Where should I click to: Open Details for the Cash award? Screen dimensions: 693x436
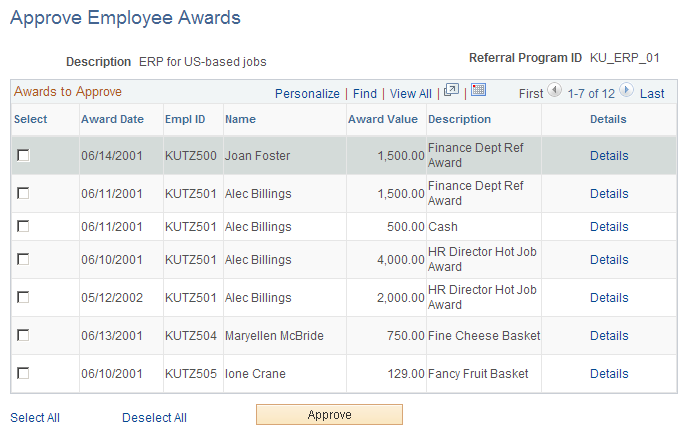point(609,227)
